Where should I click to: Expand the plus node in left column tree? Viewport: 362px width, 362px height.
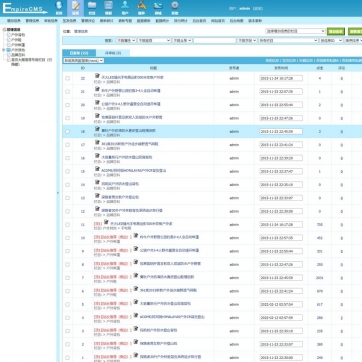coord(4,50)
